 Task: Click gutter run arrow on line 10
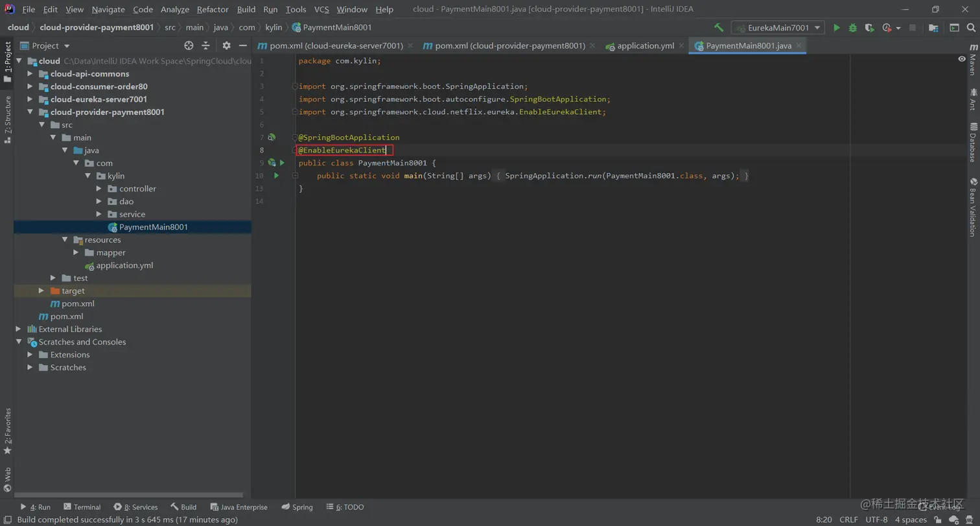pyautogui.click(x=276, y=176)
